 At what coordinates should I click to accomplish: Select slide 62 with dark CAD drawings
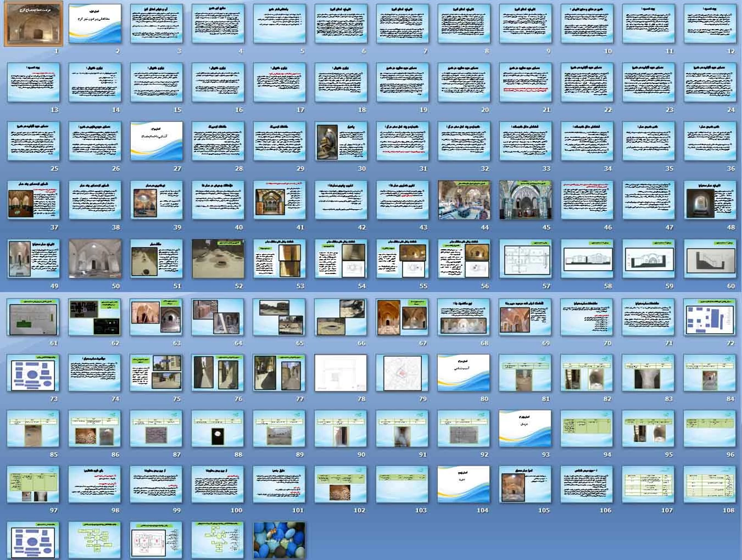[95, 317]
